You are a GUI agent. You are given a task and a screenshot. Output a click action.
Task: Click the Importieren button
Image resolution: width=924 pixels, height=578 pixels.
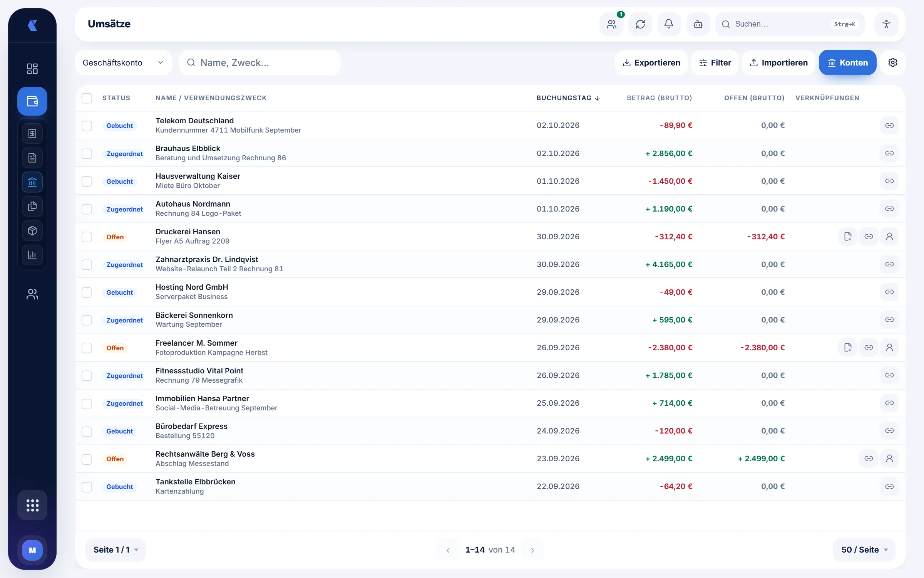point(778,62)
